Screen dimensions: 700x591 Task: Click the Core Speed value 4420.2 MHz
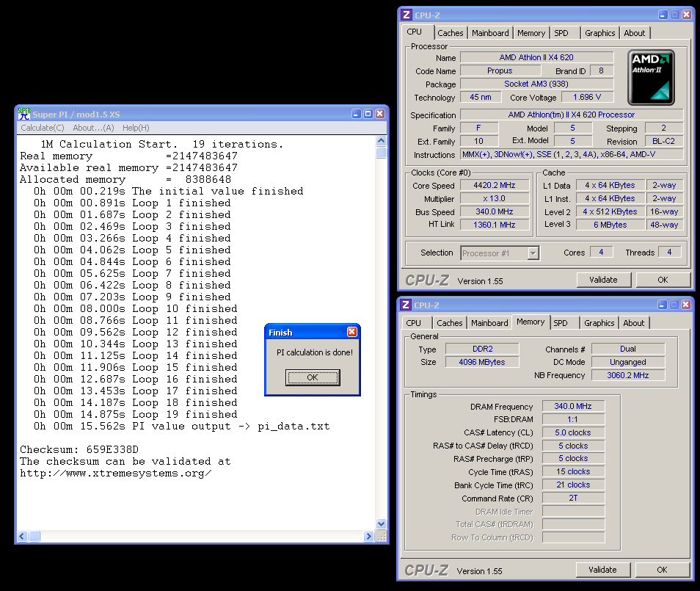[495, 186]
